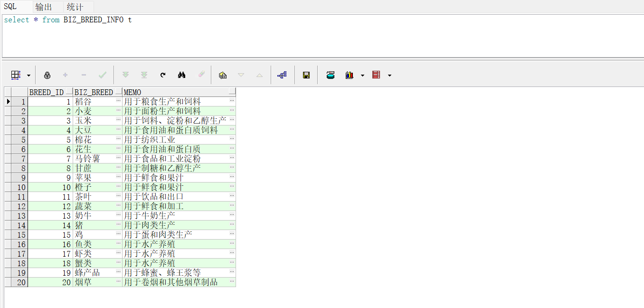
Task: Click the lock icon to edit data
Action: pyautogui.click(x=47, y=75)
